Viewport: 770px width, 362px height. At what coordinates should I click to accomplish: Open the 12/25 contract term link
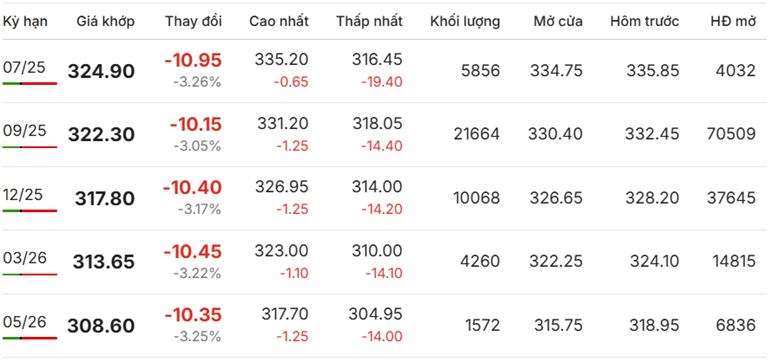pos(23,195)
